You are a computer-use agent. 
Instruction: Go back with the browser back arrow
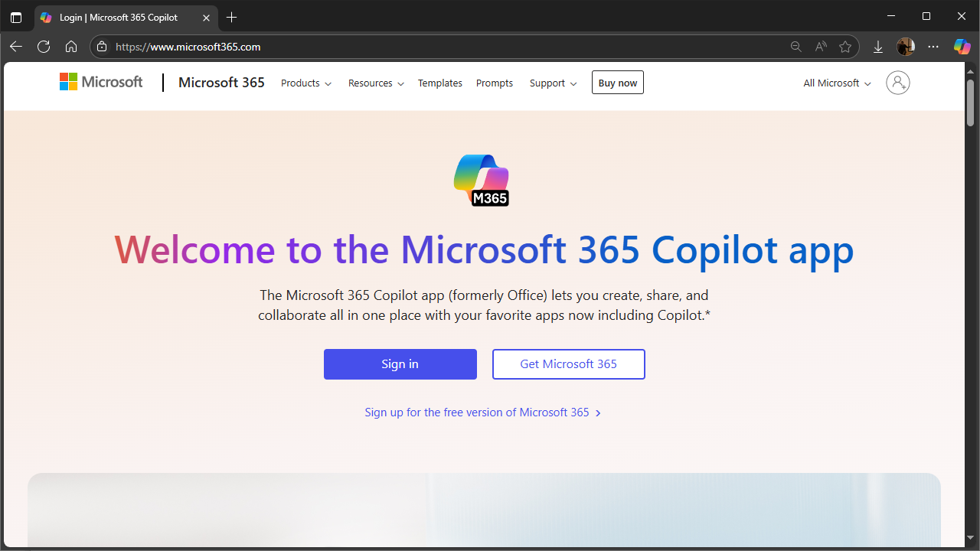pos(16,47)
